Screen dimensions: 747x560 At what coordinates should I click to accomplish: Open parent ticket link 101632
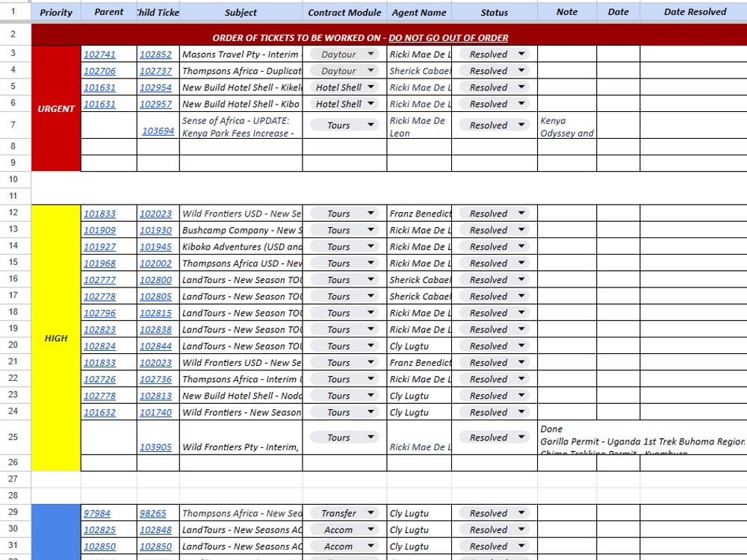[x=99, y=412]
